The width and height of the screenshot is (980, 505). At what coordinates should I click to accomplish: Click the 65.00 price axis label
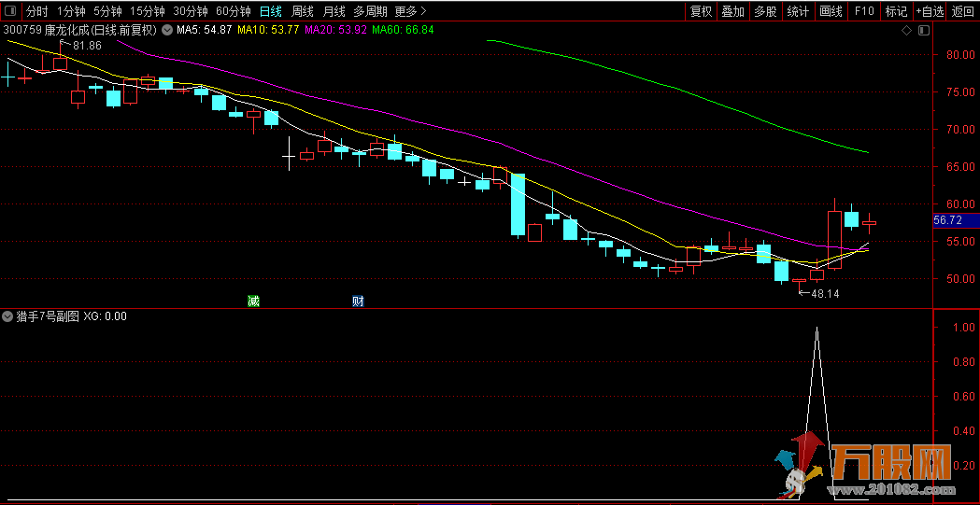[x=962, y=167]
